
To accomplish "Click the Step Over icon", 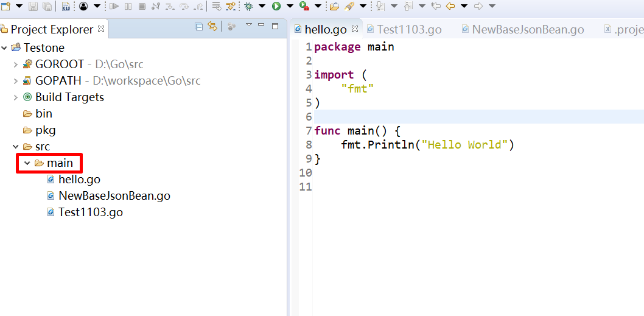I will pyautogui.click(x=184, y=6).
